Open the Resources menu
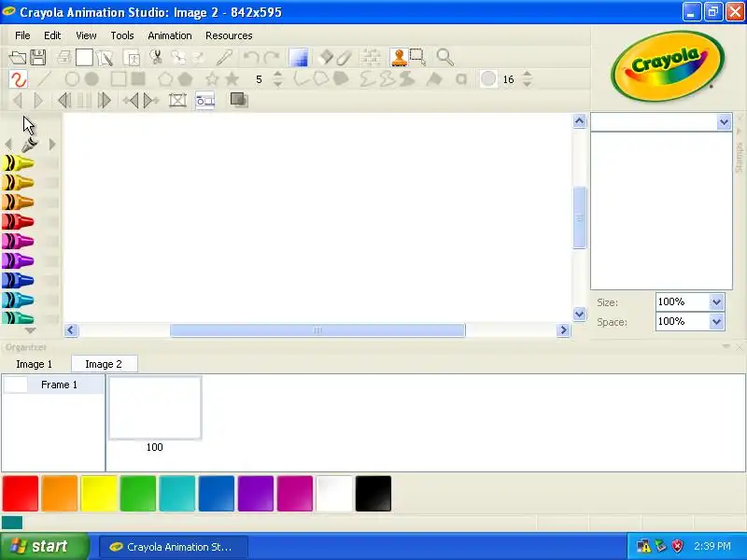Viewport: 747px width, 560px height. coord(229,35)
